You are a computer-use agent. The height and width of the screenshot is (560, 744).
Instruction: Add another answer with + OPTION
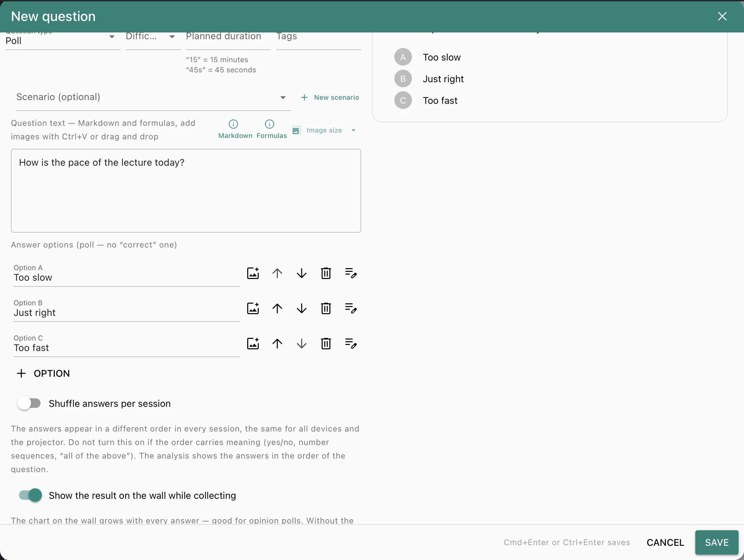coord(43,373)
